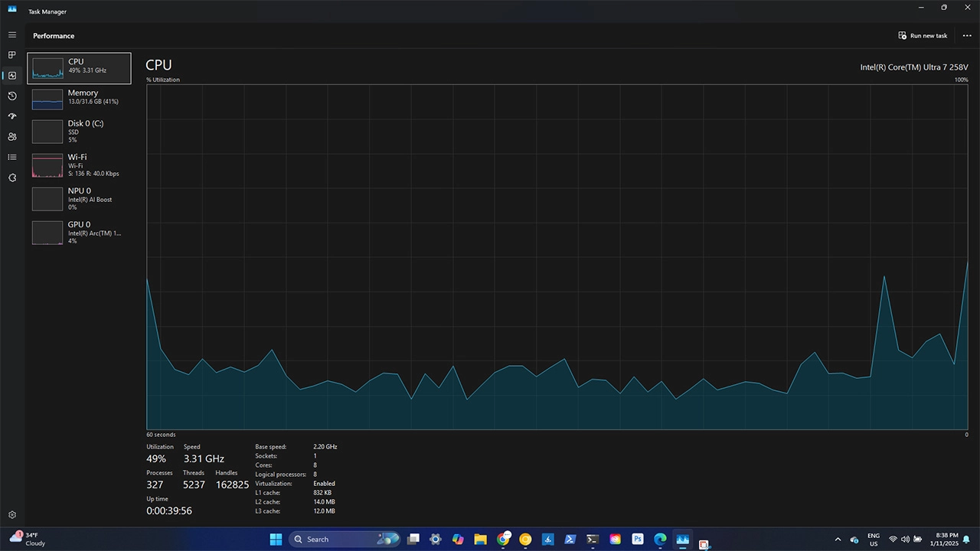Open Task Manager Settings gear icon
980x551 pixels.
12,515
